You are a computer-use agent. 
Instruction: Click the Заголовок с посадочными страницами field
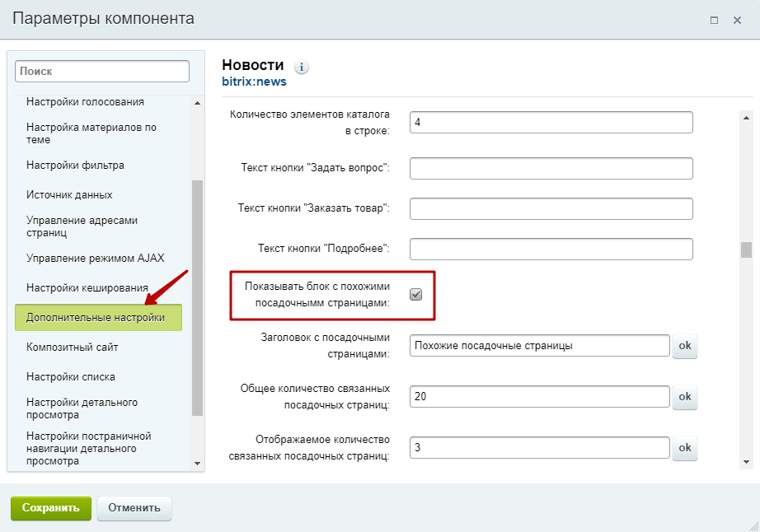point(539,346)
